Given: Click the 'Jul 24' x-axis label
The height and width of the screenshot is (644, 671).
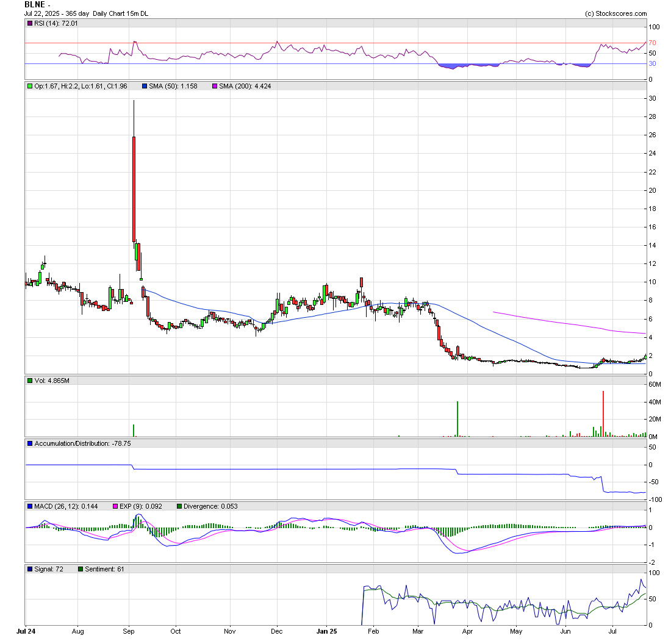Looking at the screenshot, I should (26, 632).
